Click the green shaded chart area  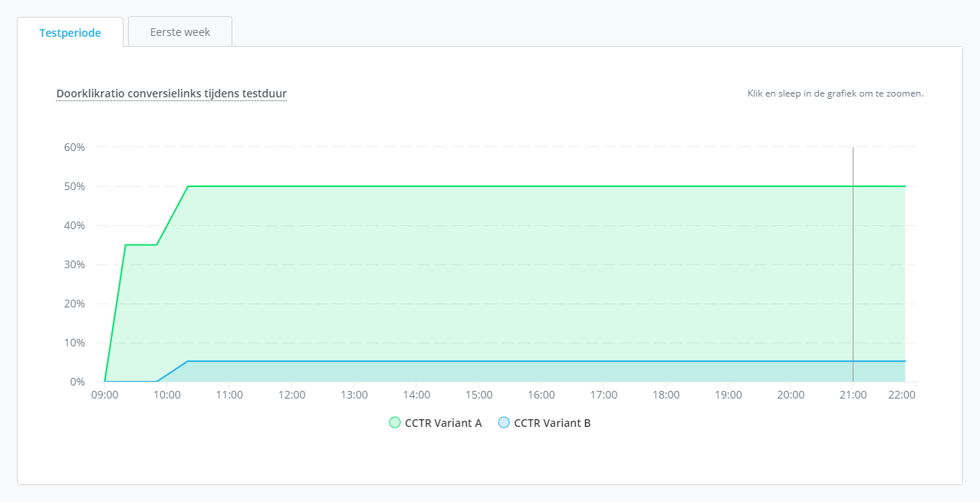460,276
